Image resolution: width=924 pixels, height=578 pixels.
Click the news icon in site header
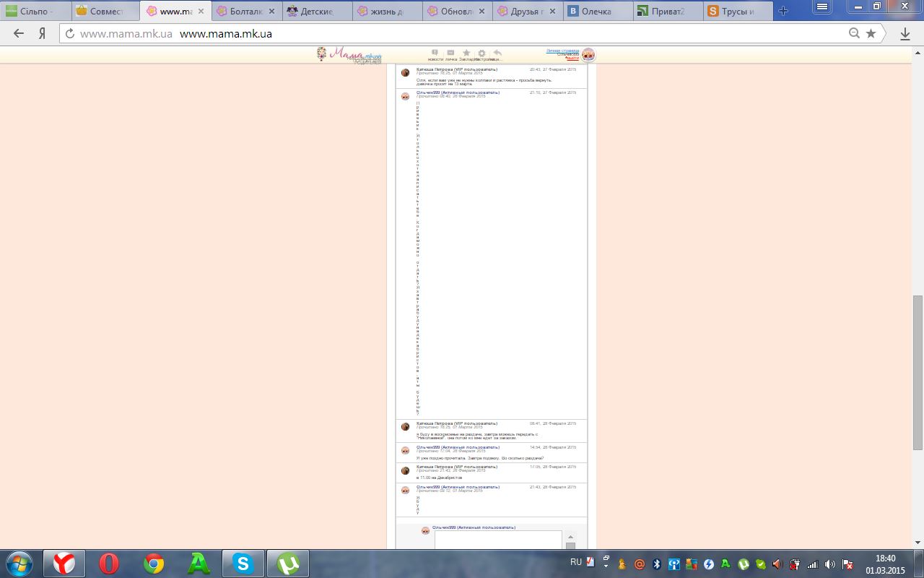pos(435,53)
